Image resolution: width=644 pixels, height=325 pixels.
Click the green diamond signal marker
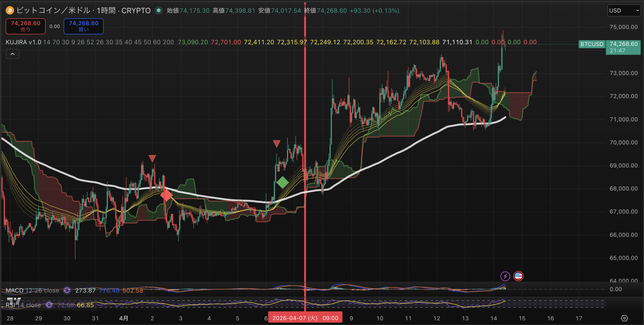pos(282,182)
